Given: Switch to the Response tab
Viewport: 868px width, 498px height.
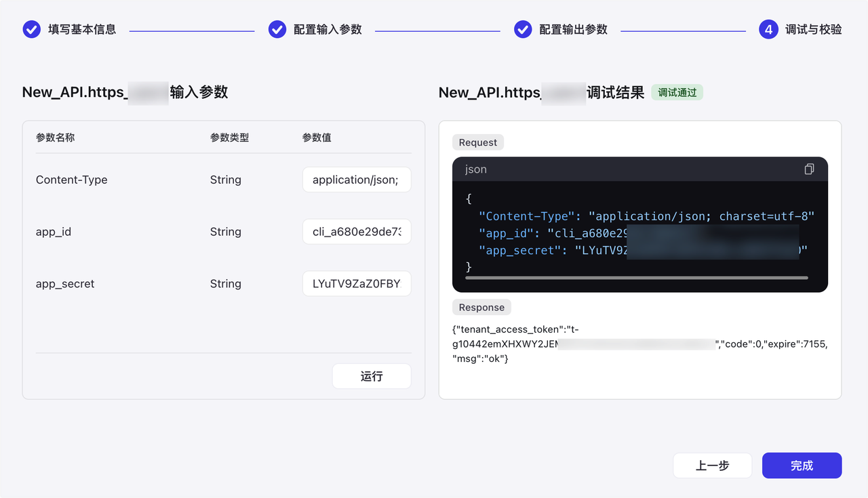Looking at the screenshot, I should coord(481,307).
